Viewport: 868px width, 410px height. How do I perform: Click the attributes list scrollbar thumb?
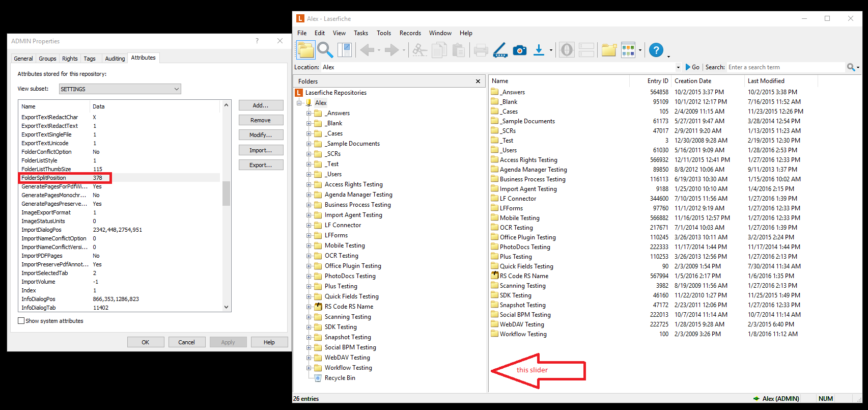point(227,194)
